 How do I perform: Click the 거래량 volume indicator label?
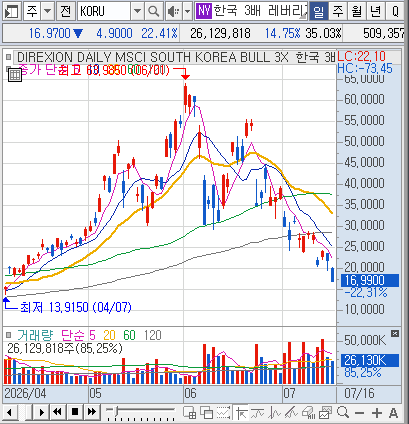35,335
